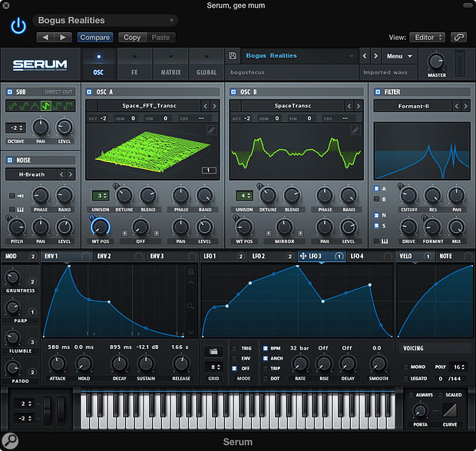This screenshot has height=451, width=476.
Task: Toggle the MONO voicing checkbox
Action: pos(406,367)
